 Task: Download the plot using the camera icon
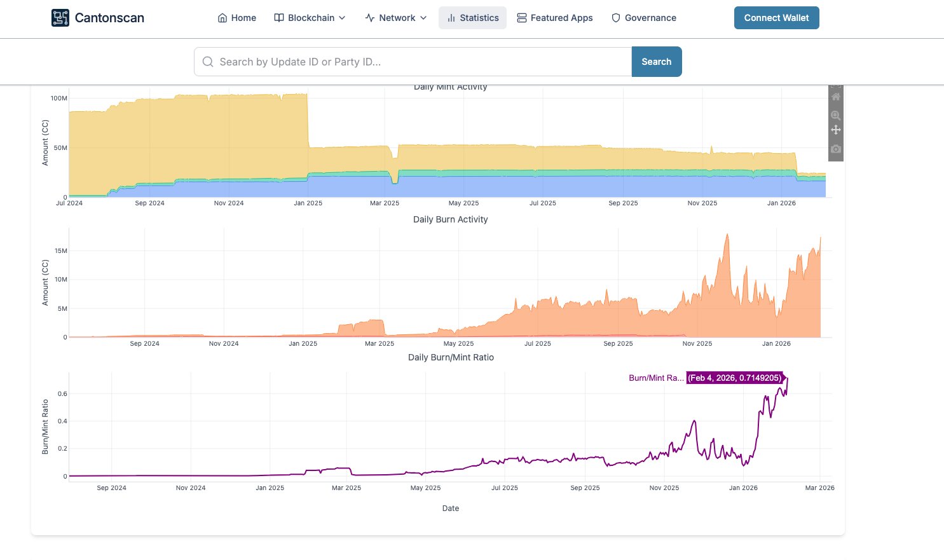coord(836,149)
